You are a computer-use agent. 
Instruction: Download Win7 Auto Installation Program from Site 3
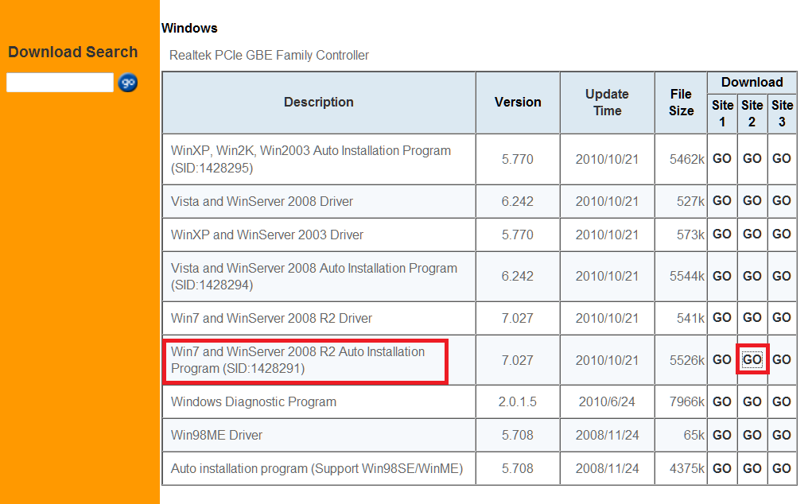pyautogui.click(x=782, y=359)
